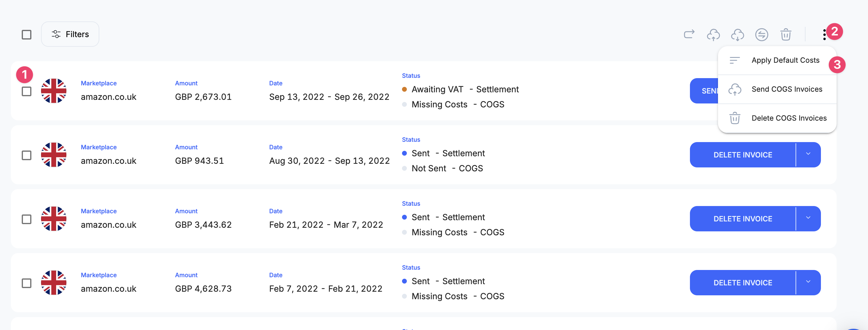Expand dropdown arrow for Aug 30, 2022 invoice
868x330 pixels.
pyautogui.click(x=808, y=154)
